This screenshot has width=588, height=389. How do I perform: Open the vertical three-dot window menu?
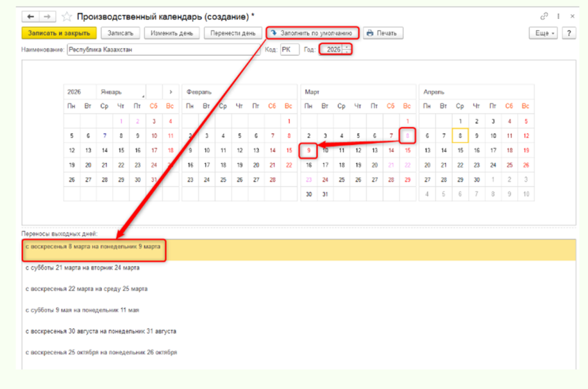tap(558, 16)
